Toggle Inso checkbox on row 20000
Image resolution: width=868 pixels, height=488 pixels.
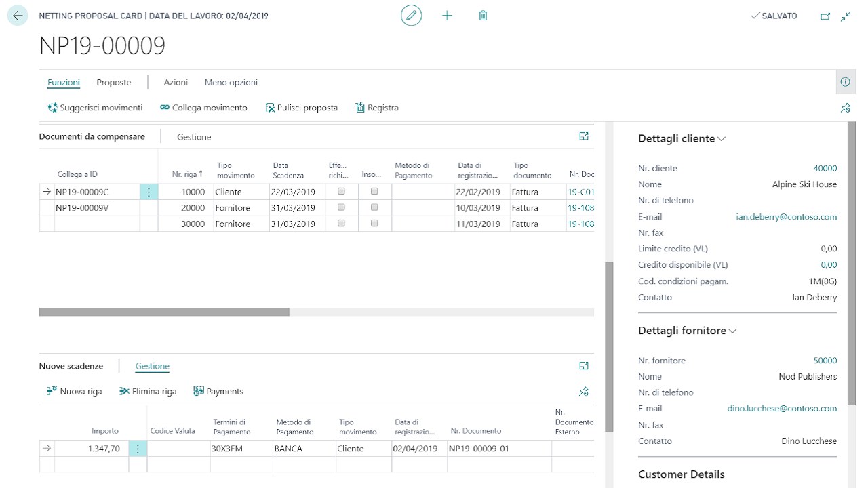(374, 207)
